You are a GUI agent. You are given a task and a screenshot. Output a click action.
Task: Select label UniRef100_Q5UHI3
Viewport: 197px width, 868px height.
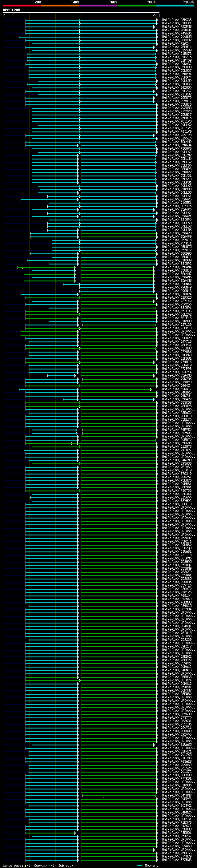(x=177, y=271)
